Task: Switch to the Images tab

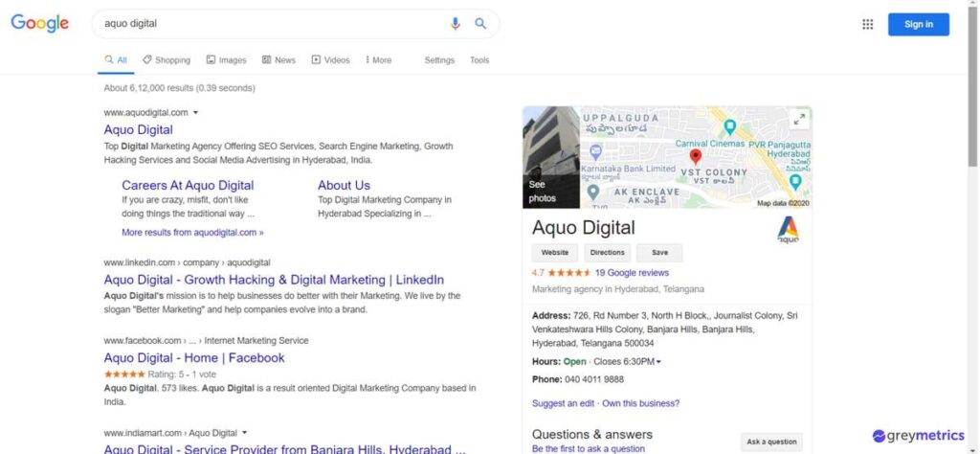Action: (226, 60)
